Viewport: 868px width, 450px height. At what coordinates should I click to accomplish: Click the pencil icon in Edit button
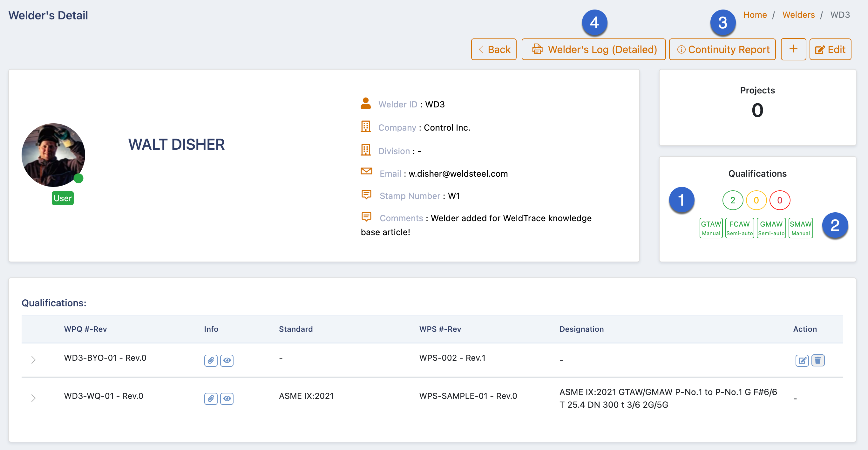[819, 50]
